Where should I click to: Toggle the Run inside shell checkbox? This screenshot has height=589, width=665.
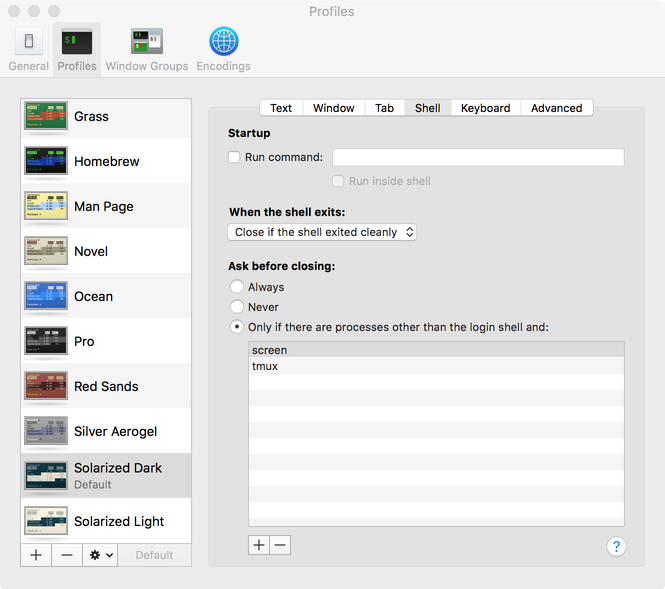coord(338,181)
